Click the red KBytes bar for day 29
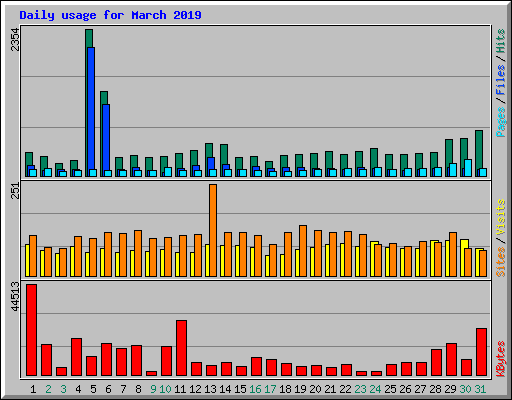 [x=451, y=360]
